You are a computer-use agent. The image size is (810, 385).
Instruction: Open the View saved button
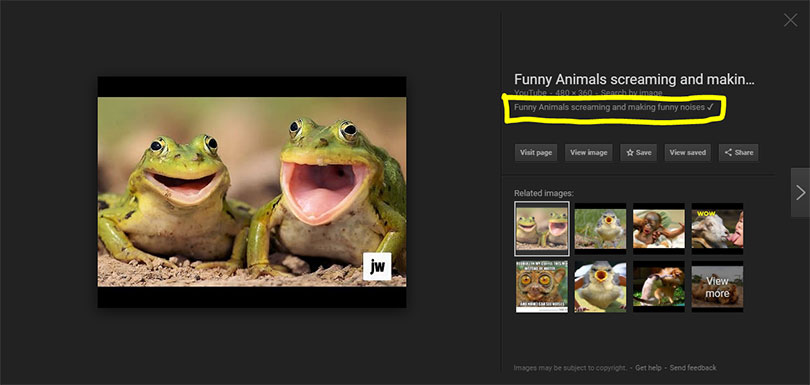click(x=688, y=152)
